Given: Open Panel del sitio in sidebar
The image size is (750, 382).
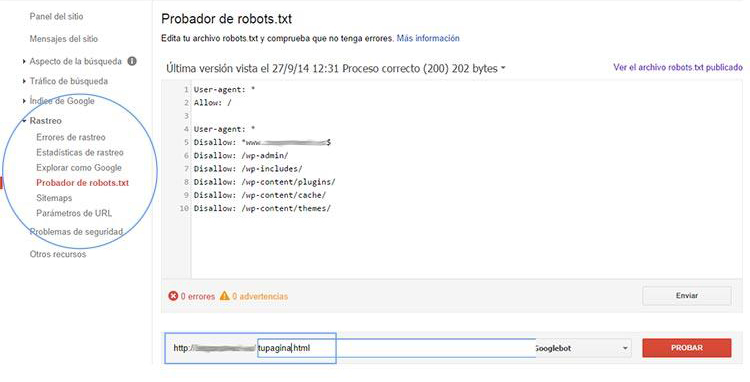Looking at the screenshot, I should point(56,16).
